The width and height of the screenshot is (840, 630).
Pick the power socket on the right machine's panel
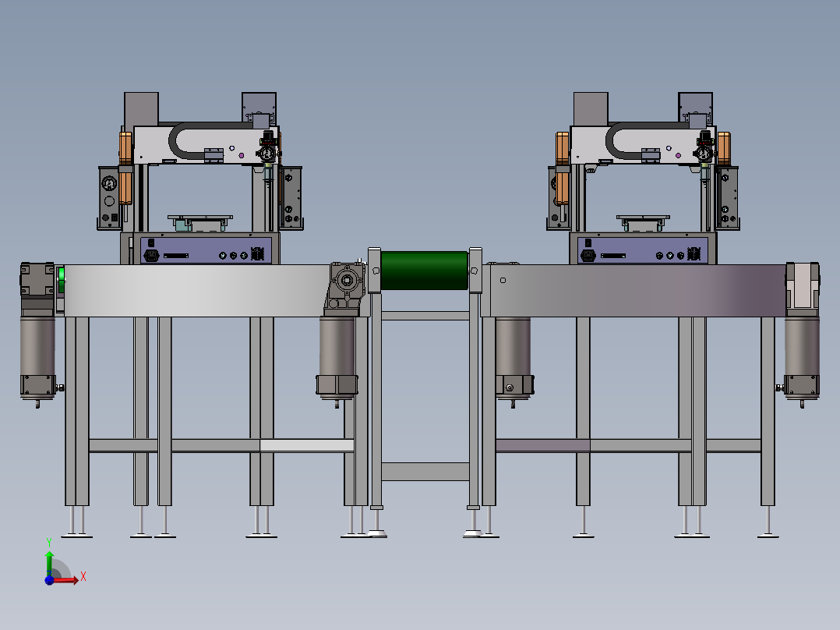point(588,255)
